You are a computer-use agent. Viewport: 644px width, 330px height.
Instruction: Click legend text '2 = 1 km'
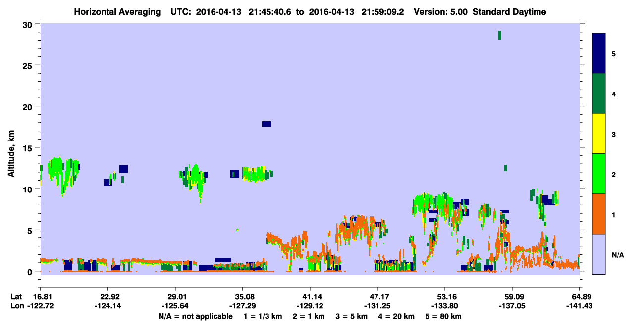[309, 316]
